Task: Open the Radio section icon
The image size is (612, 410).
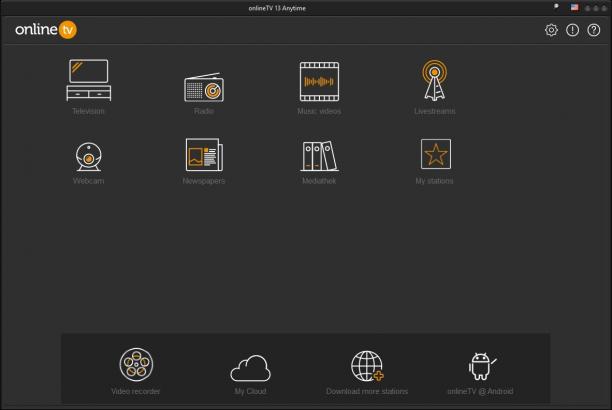Action: point(204,87)
